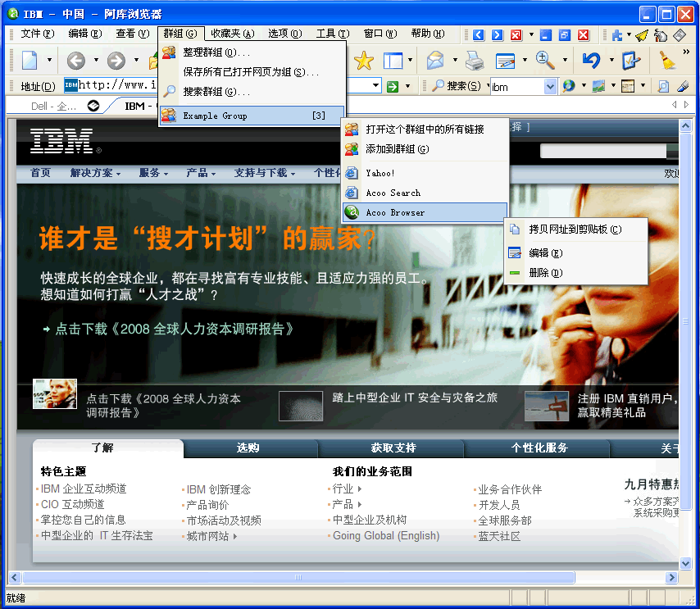
Task: Open the 收藏夹 menu
Action: click(x=232, y=34)
